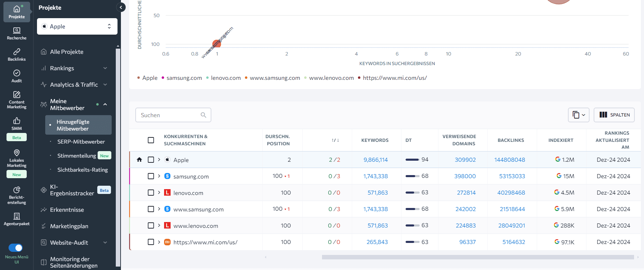Collapse the Meine Mitbewerber menu
Viewport: 644px width, 270px height.
pos(105,104)
